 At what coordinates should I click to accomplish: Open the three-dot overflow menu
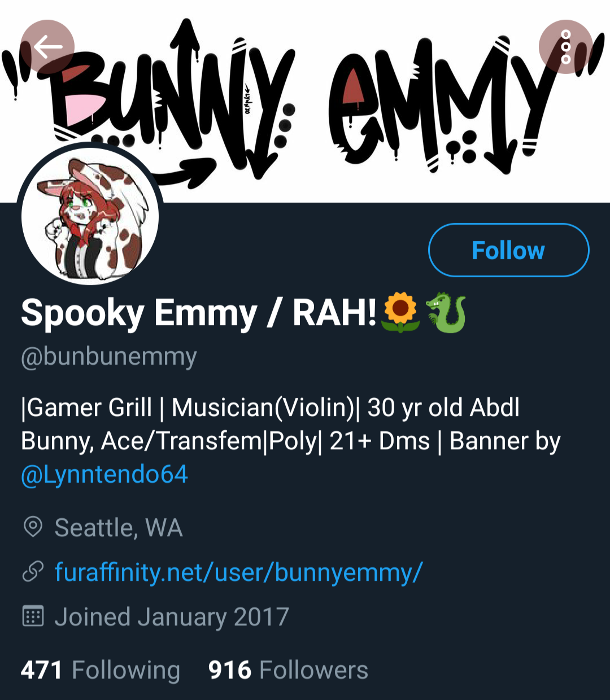tap(565, 47)
